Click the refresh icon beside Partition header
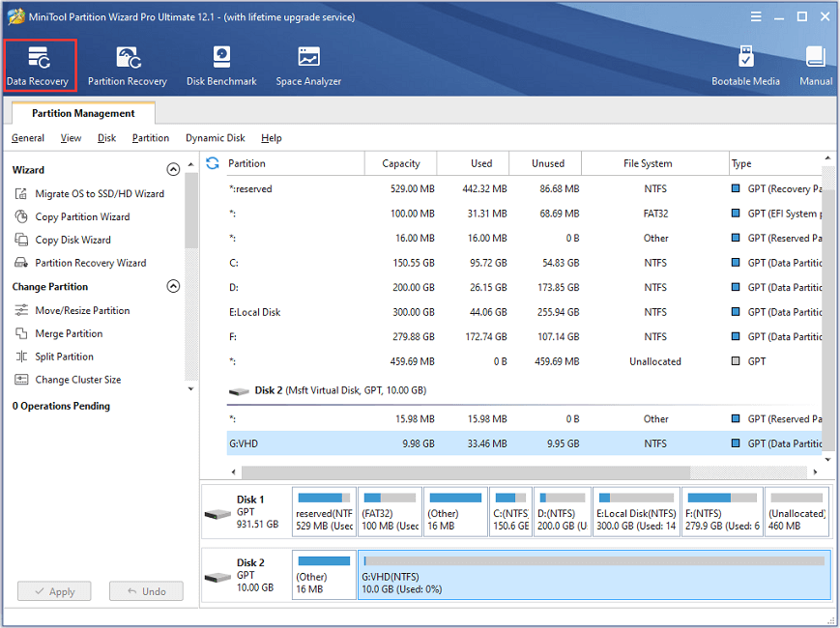This screenshot has height=628, width=840. tap(213, 163)
